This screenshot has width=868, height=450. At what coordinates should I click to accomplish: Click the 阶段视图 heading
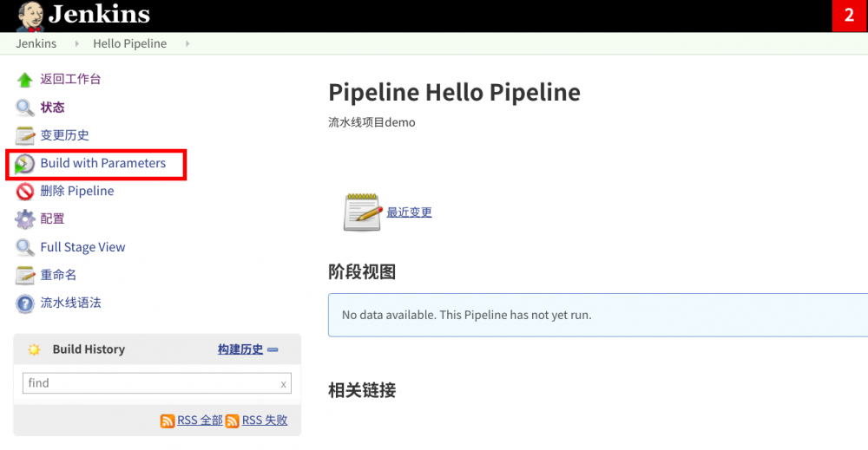361,272
